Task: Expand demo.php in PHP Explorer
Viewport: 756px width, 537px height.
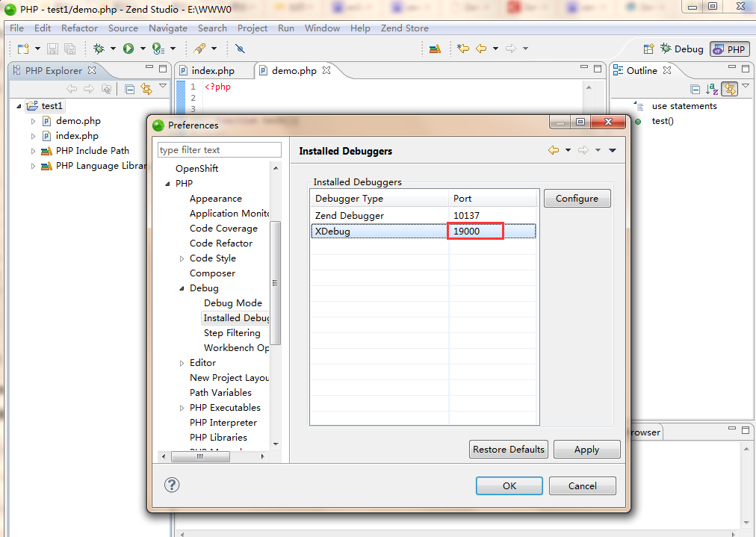Action: pos(34,122)
